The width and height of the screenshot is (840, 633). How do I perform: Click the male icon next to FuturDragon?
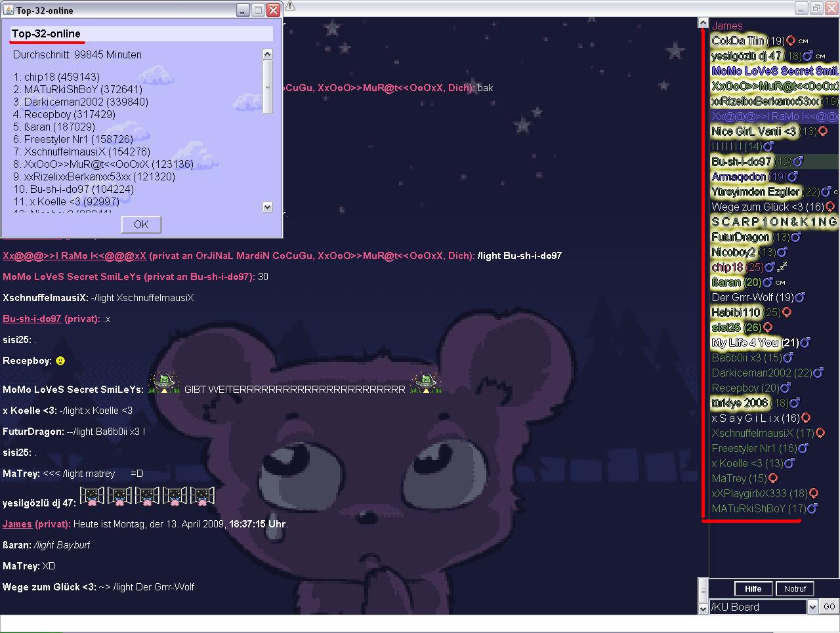(795, 237)
